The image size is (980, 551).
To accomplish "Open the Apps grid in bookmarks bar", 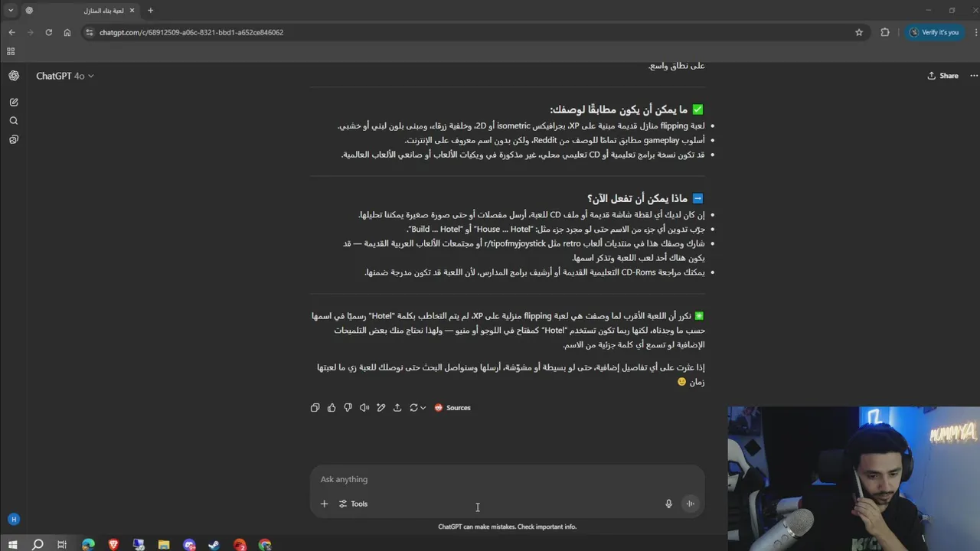I will point(11,51).
